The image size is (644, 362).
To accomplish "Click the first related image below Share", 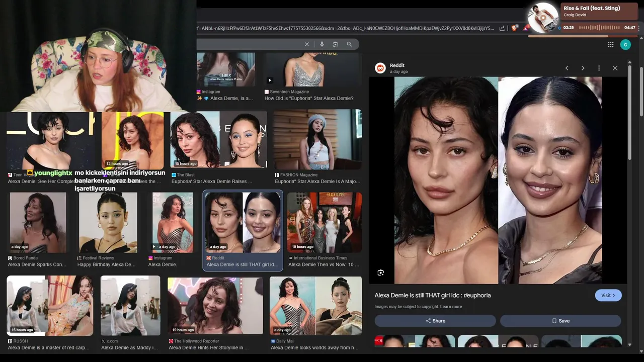I will (415, 341).
